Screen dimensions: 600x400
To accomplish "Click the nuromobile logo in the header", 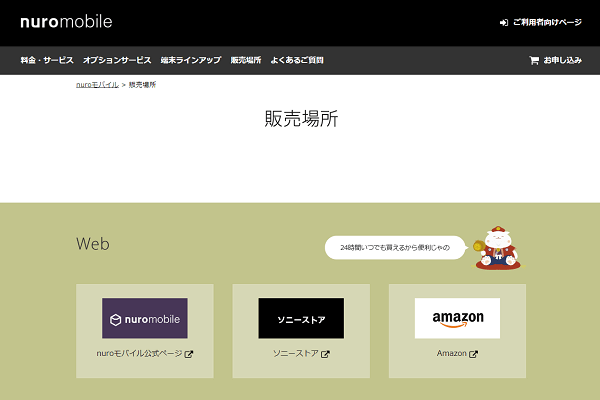I will pyautogui.click(x=66, y=22).
